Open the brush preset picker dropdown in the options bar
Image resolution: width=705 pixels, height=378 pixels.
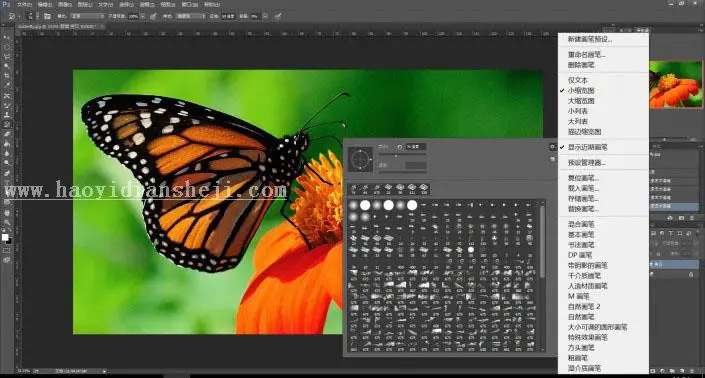pyautogui.click(x=32, y=16)
